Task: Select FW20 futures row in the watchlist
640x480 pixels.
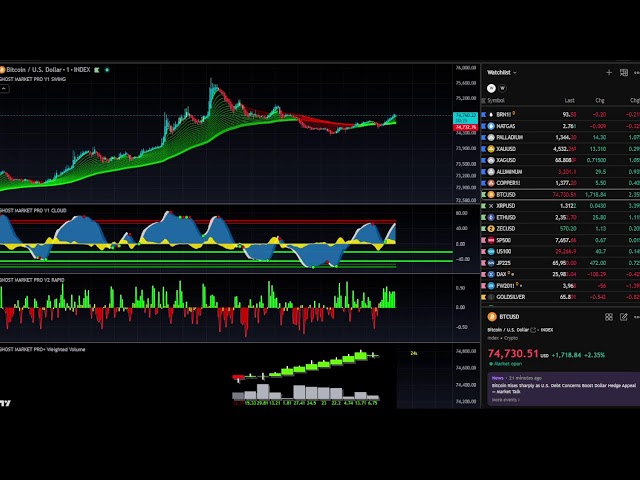Action: click(561, 286)
